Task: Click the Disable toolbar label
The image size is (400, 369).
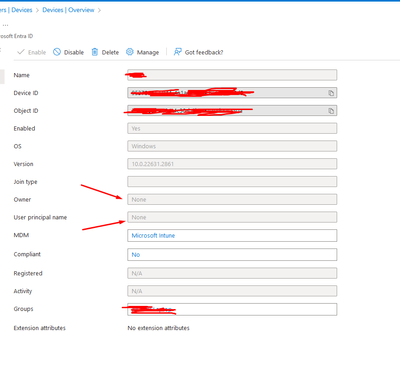Action: tap(74, 52)
